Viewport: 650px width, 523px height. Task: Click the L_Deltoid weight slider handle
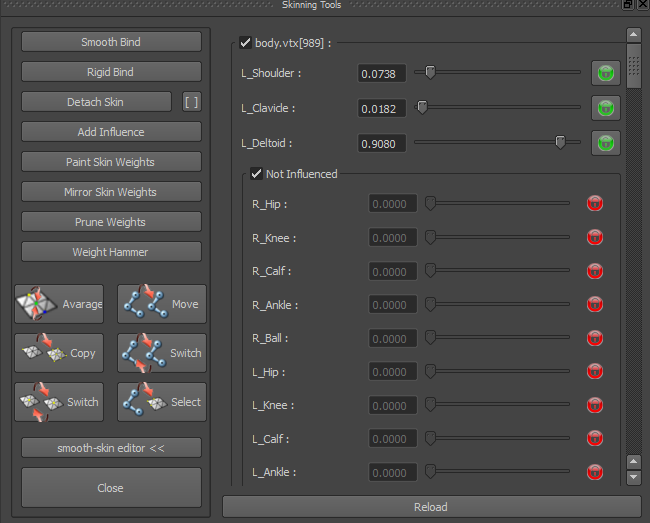click(560, 142)
